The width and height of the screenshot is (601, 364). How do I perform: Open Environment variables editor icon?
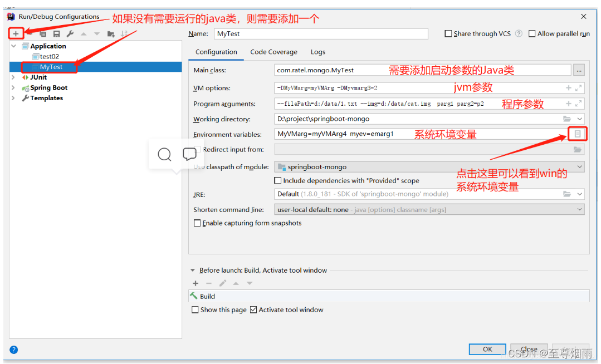(578, 134)
